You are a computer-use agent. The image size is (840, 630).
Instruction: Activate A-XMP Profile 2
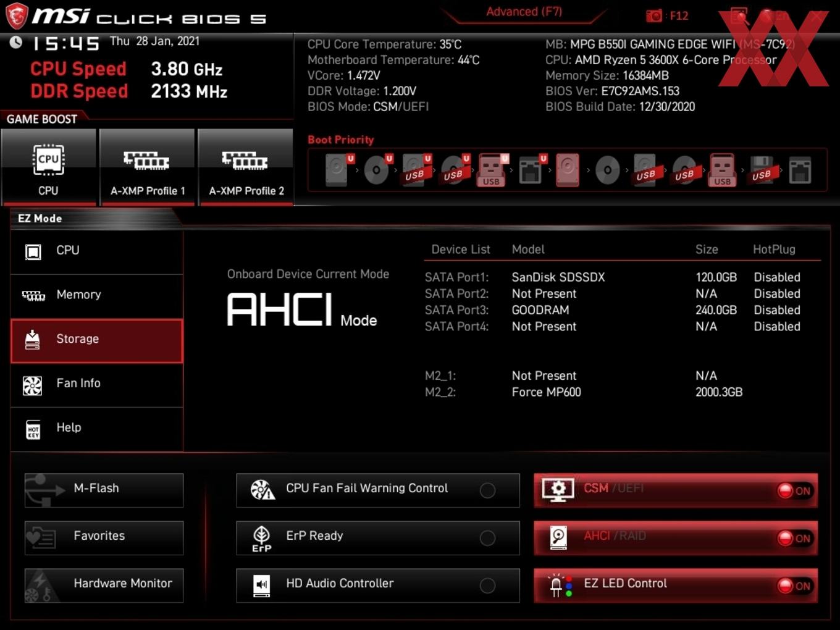[x=246, y=166]
